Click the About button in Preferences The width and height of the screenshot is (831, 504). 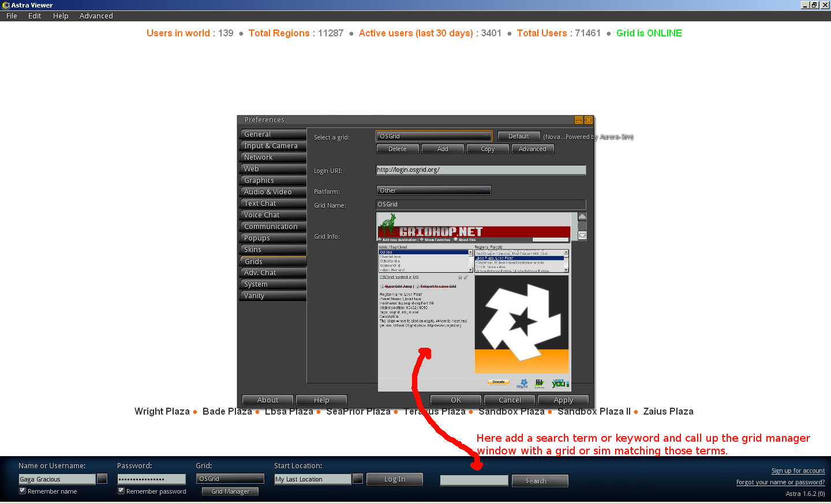[x=268, y=400]
